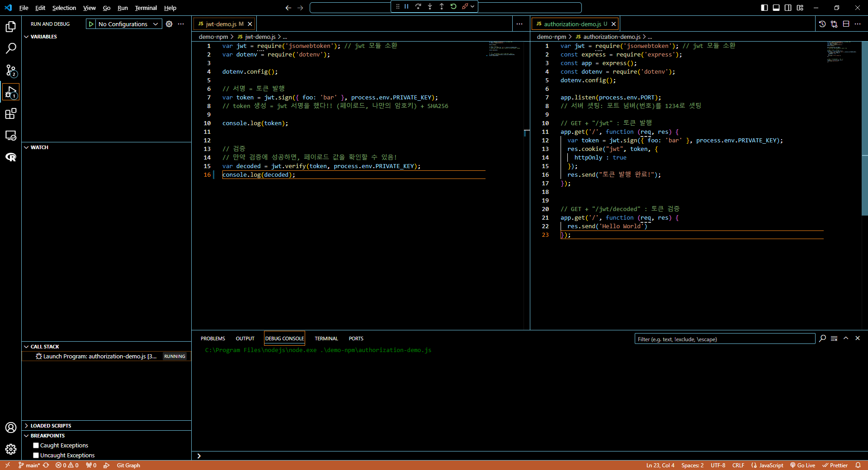Pause the debug session
868x470 pixels.
tap(406, 6)
